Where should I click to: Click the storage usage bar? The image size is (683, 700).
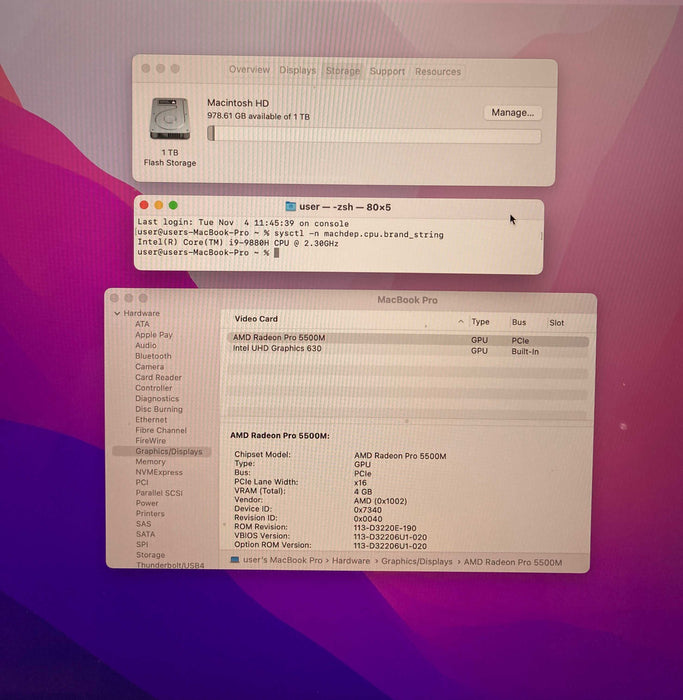pos(373,135)
